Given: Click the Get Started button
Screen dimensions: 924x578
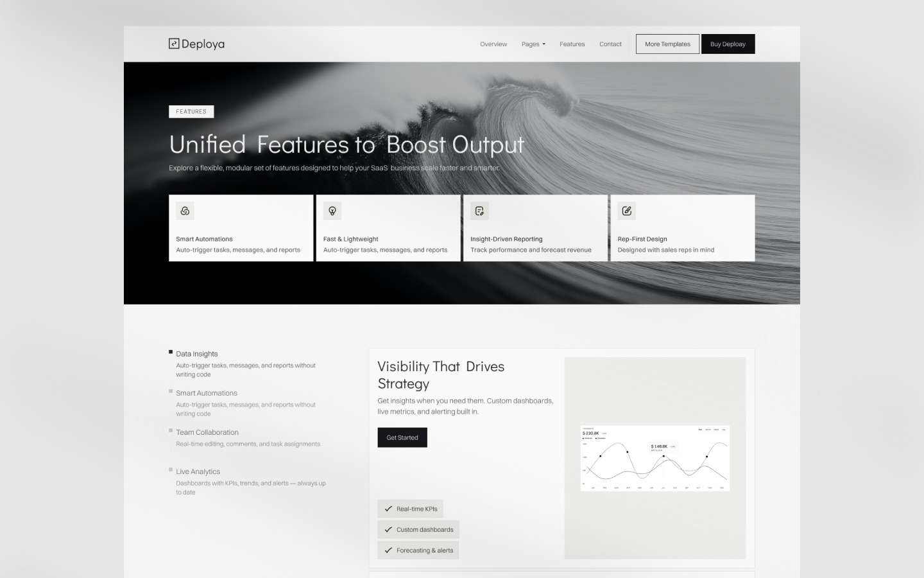Looking at the screenshot, I should pyautogui.click(x=402, y=437).
